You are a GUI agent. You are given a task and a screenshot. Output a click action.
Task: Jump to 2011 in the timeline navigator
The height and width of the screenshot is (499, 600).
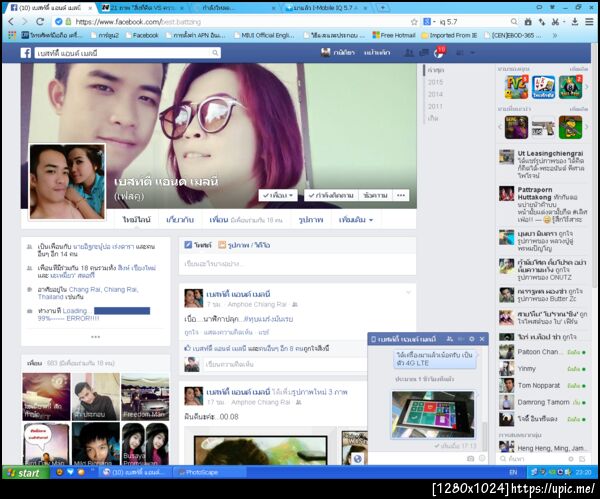435,106
